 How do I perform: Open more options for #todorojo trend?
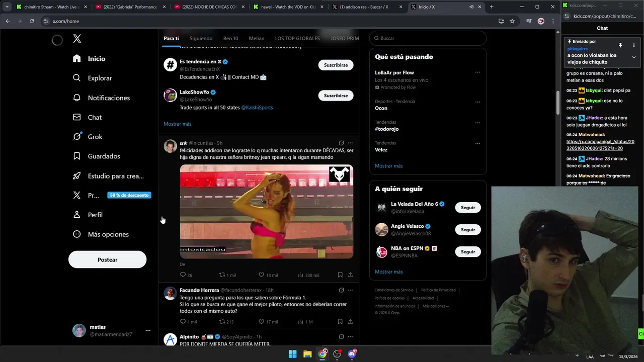point(477,123)
